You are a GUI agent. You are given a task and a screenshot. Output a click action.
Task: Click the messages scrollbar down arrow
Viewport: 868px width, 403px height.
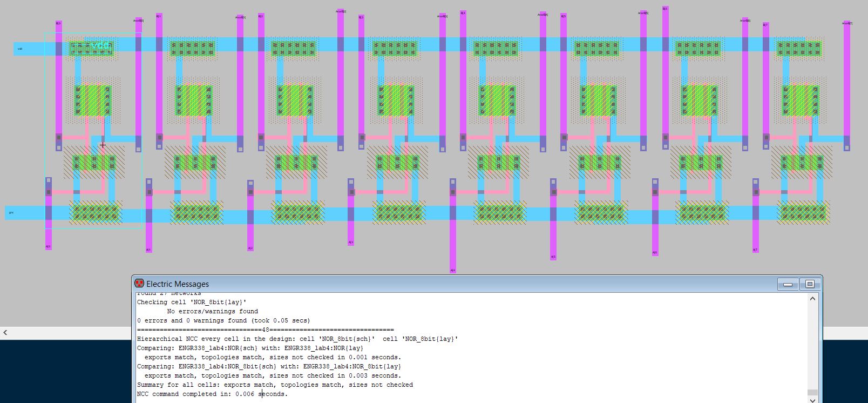point(812,400)
